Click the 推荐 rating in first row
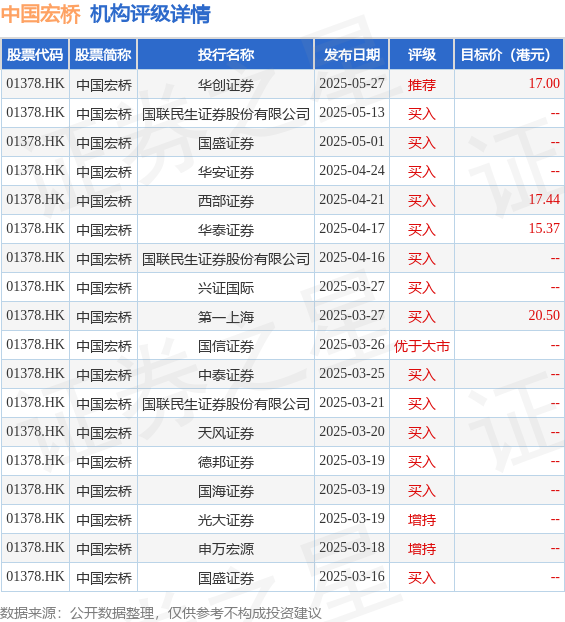This screenshot has width=565, height=622. 422,84
